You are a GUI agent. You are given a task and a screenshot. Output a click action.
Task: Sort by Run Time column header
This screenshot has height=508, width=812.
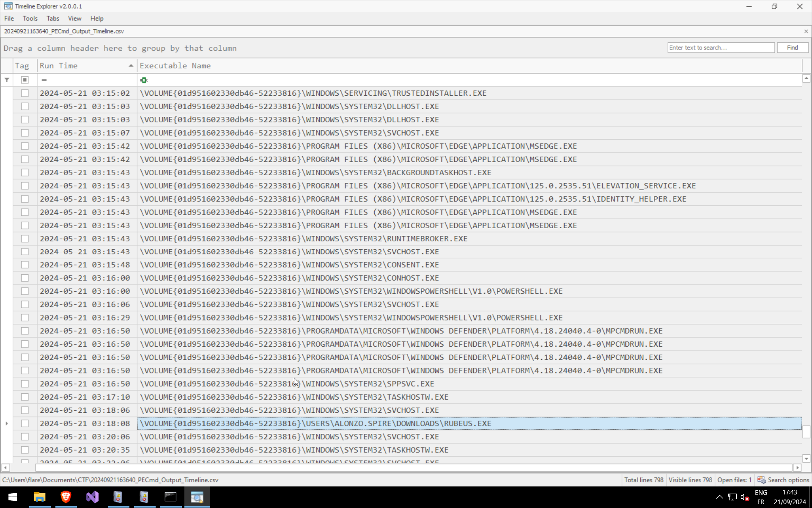[x=87, y=66]
